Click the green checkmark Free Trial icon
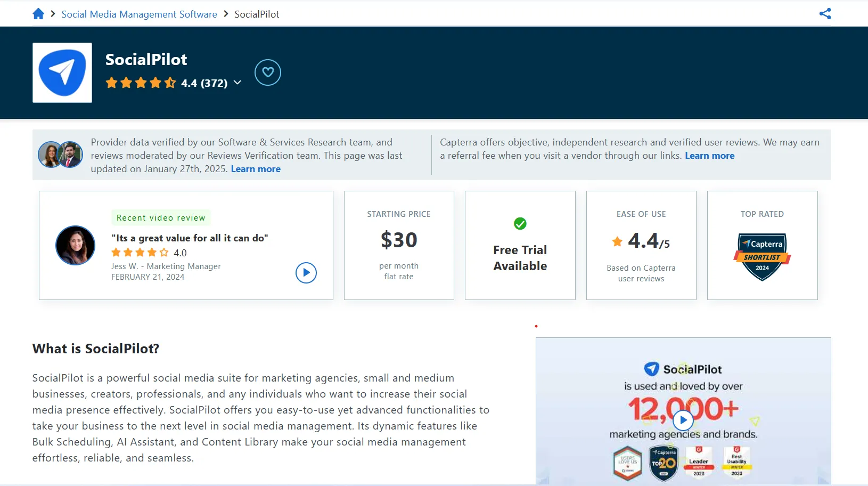Image resolution: width=868 pixels, height=486 pixels. click(520, 224)
